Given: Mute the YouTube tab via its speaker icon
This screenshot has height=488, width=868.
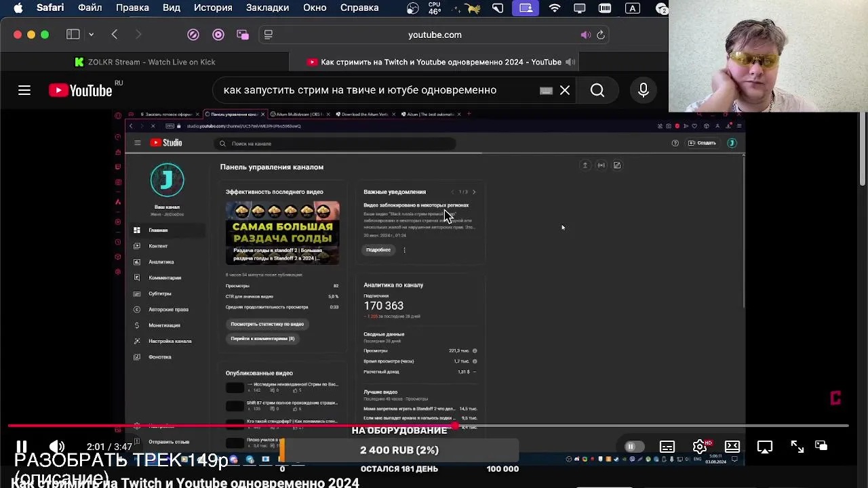Looking at the screenshot, I should click(570, 62).
